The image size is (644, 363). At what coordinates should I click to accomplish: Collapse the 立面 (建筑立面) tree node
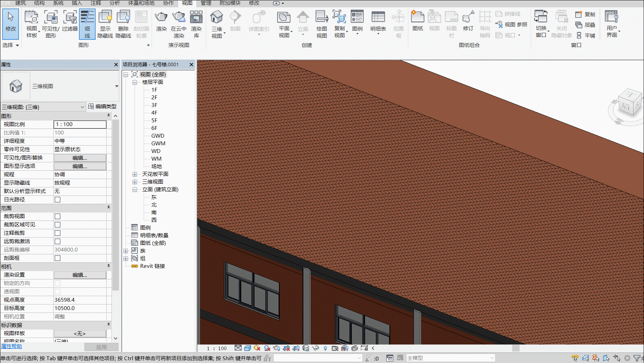[x=135, y=190]
